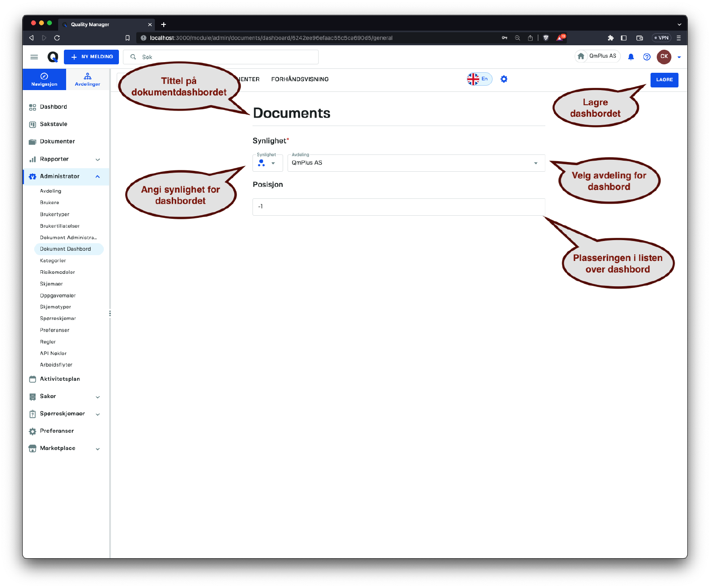
Task: Click the Ny Melding button
Action: (x=91, y=57)
